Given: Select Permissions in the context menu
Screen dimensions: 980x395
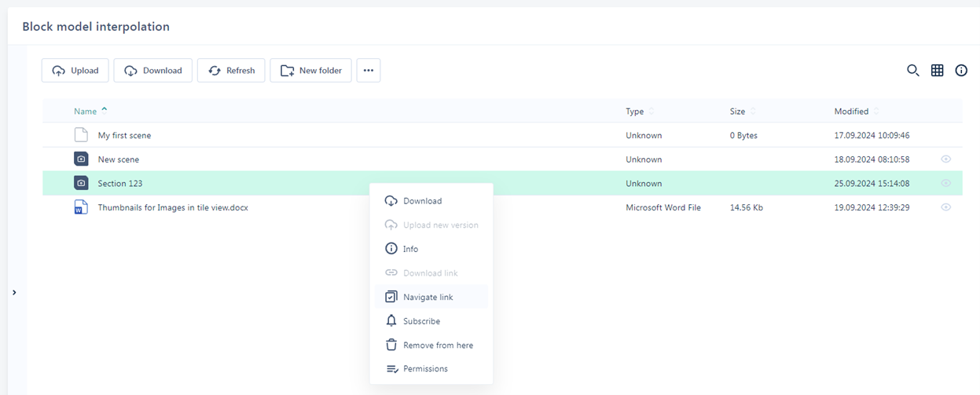Looking at the screenshot, I should coord(425,368).
